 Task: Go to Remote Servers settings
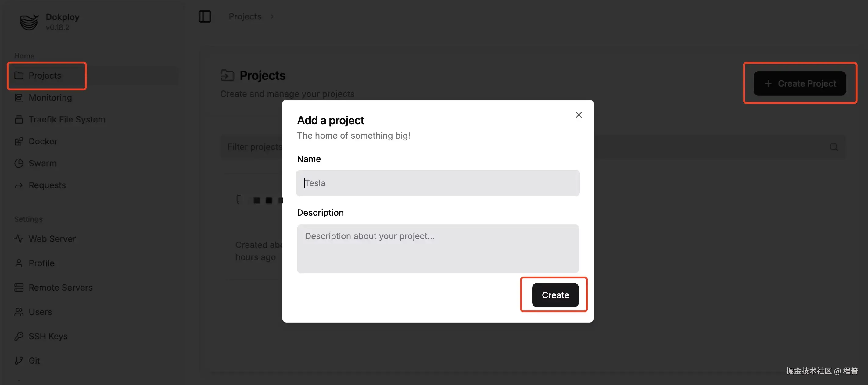tap(60, 288)
